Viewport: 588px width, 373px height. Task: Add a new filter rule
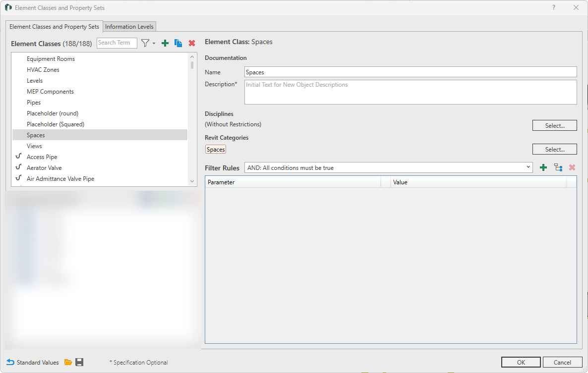click(x=543, y=167)
